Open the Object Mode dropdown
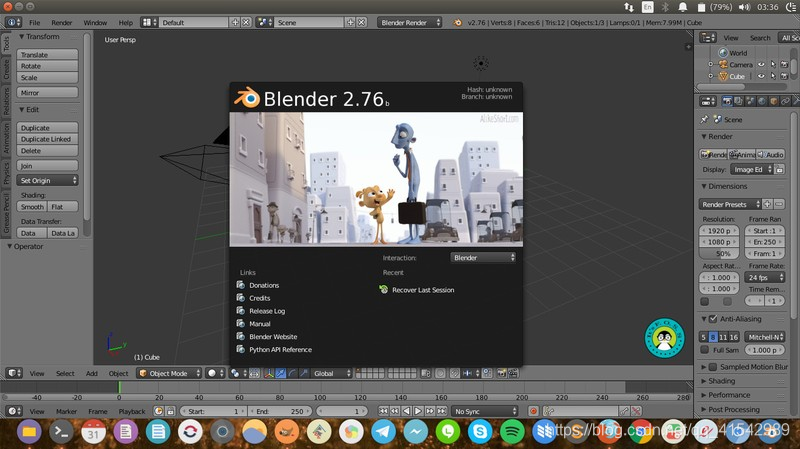The image size is (800, 449). tap(169, 373)
